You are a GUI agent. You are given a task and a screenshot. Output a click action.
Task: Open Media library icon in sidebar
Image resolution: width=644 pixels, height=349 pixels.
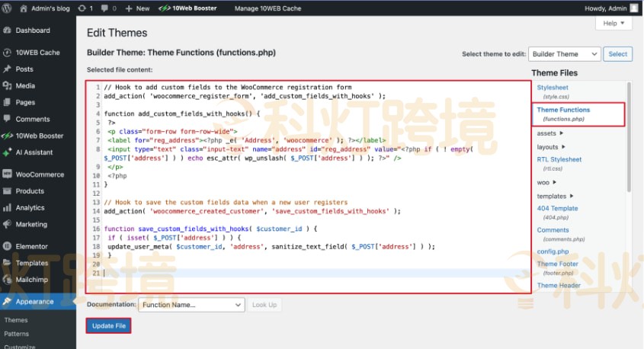click(7, 86)
